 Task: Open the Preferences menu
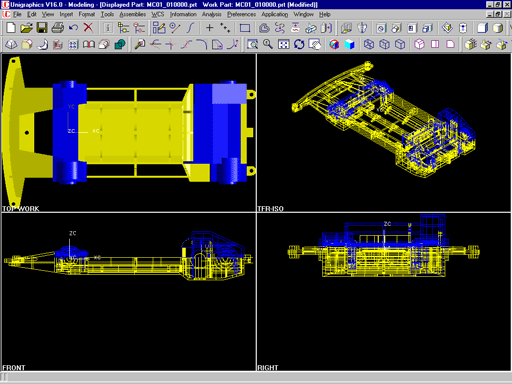[x=241, y=14]
